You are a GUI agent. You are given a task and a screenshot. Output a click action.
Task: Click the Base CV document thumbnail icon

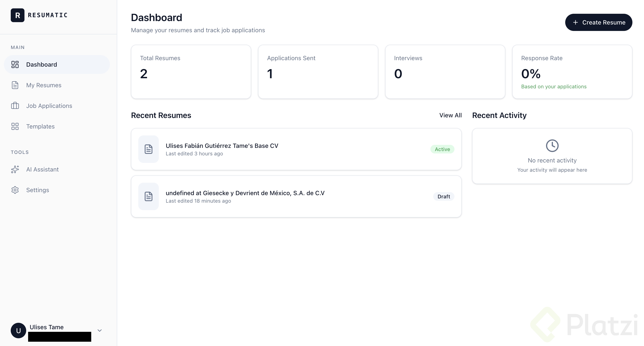[x=149, y=149]
